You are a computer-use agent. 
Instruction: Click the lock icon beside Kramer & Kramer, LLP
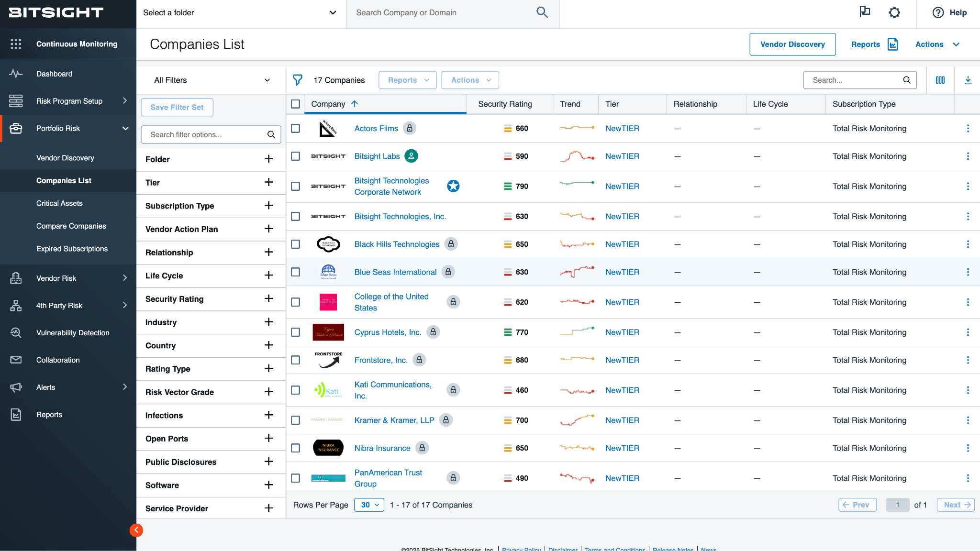(x=445, y=420)
